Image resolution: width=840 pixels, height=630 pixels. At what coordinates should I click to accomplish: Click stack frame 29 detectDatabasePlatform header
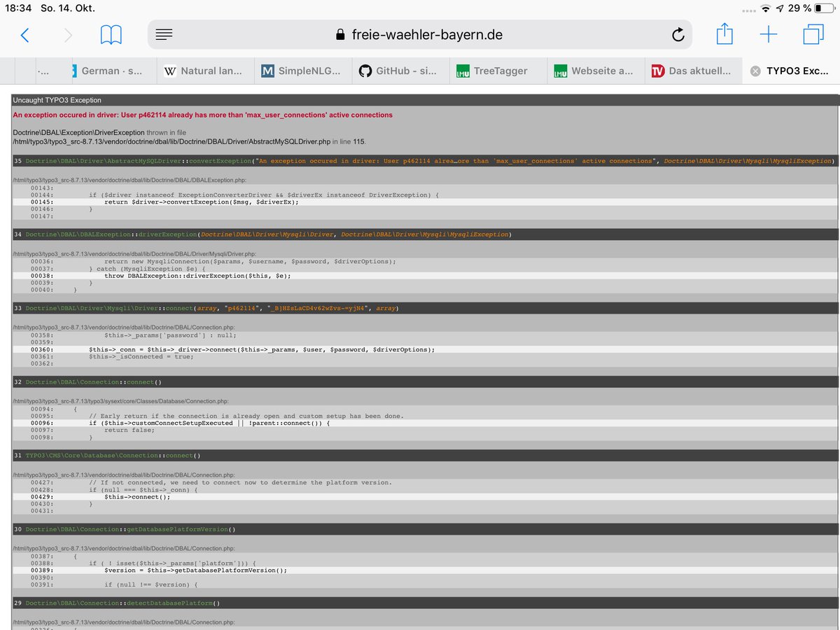pos(425,603)
